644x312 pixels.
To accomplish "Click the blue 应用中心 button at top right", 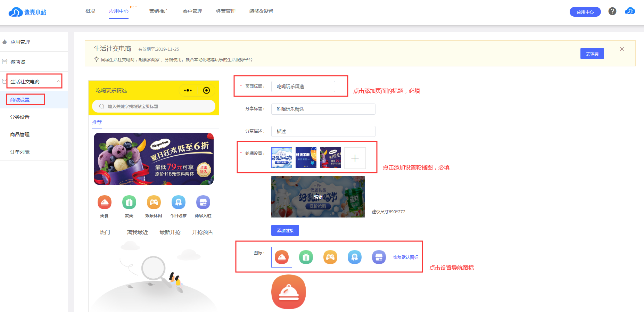I will click(585, 12).
